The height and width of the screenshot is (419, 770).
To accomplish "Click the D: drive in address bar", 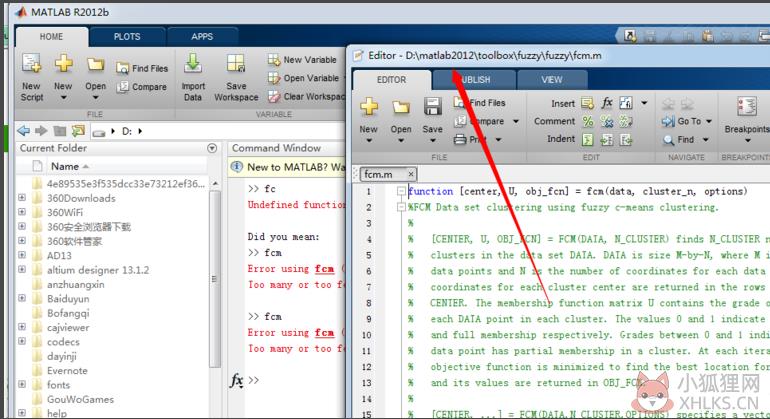I will [127, 131].
